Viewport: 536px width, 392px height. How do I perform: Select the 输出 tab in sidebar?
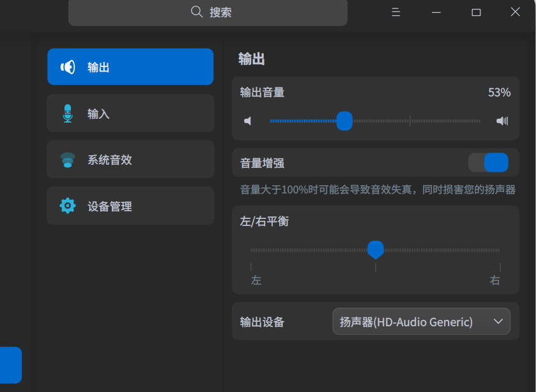pos(130,67)
